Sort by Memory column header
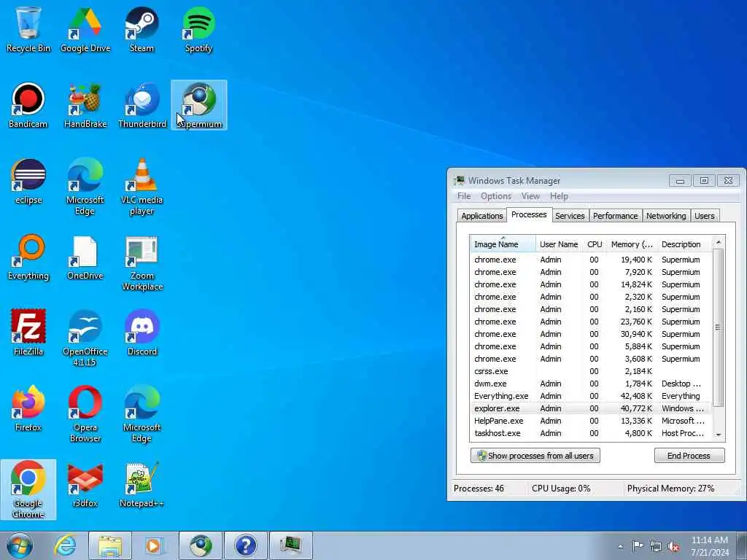The image size is (747, 560). [x=632, y=244]
